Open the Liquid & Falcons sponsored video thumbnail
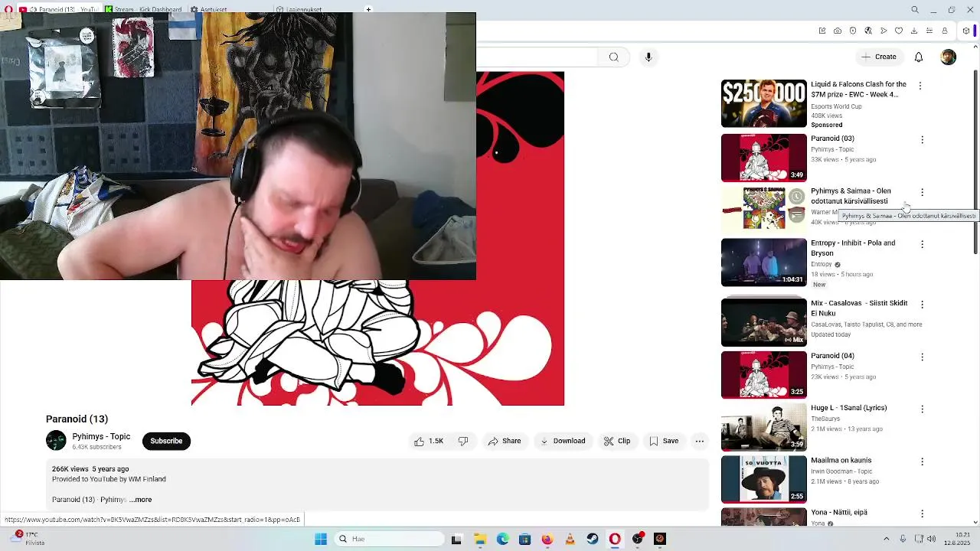Viewport: 980px width, 551px height. (764, 103)
